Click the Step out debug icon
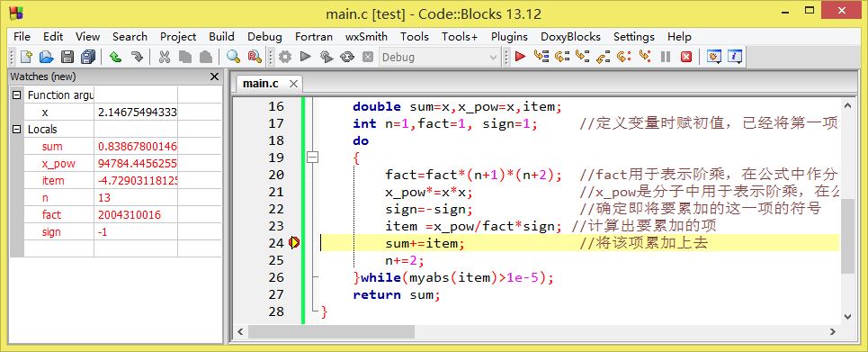868x352 pixels. point(604,57)
